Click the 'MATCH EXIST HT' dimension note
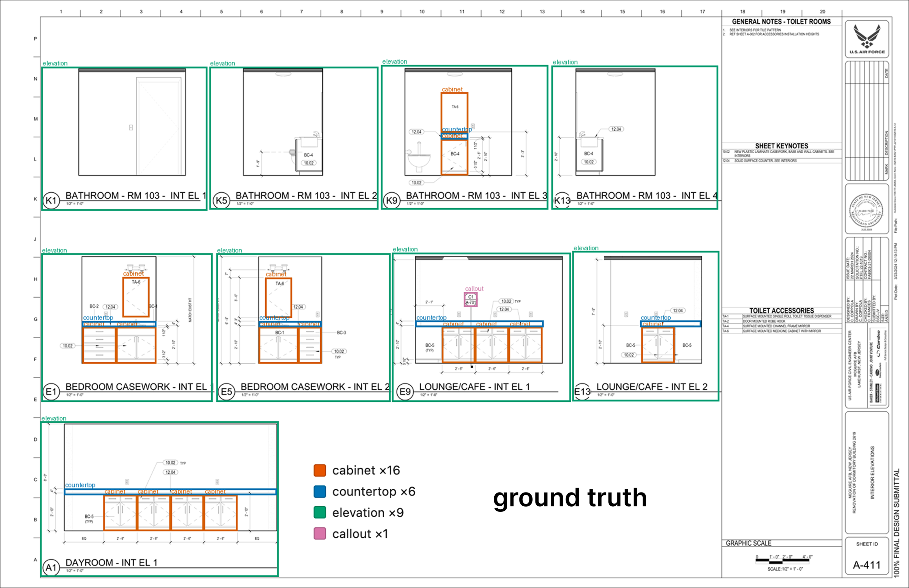This screenshot has width=909, height=588. click(x=190, y=310)
